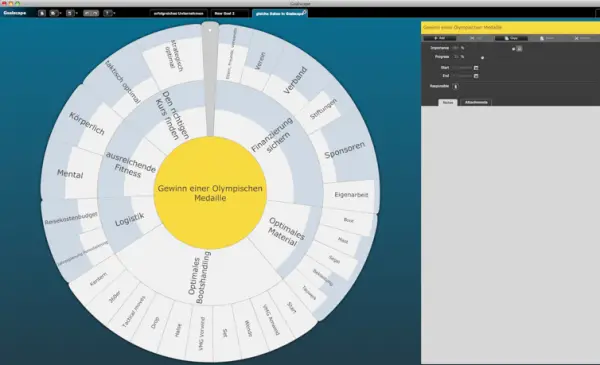
Task: Click the Progress percentage field
Action: point(456,57)
